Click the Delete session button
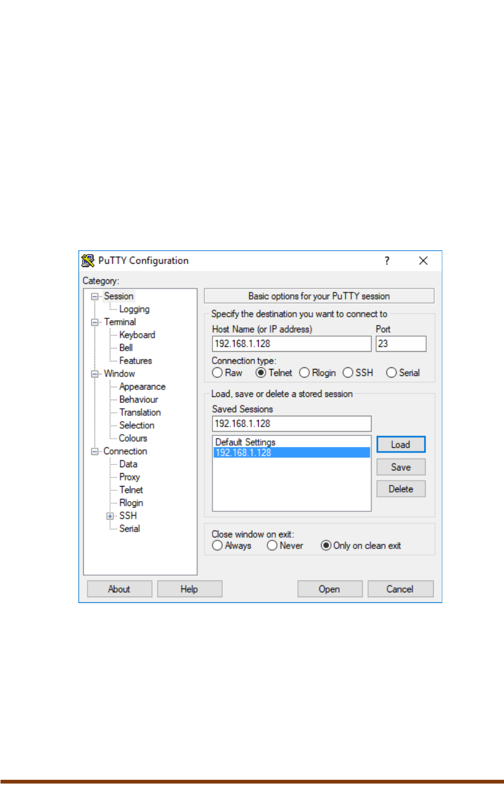The width and height of the screenshot is (504, 812). click(400, 489)
